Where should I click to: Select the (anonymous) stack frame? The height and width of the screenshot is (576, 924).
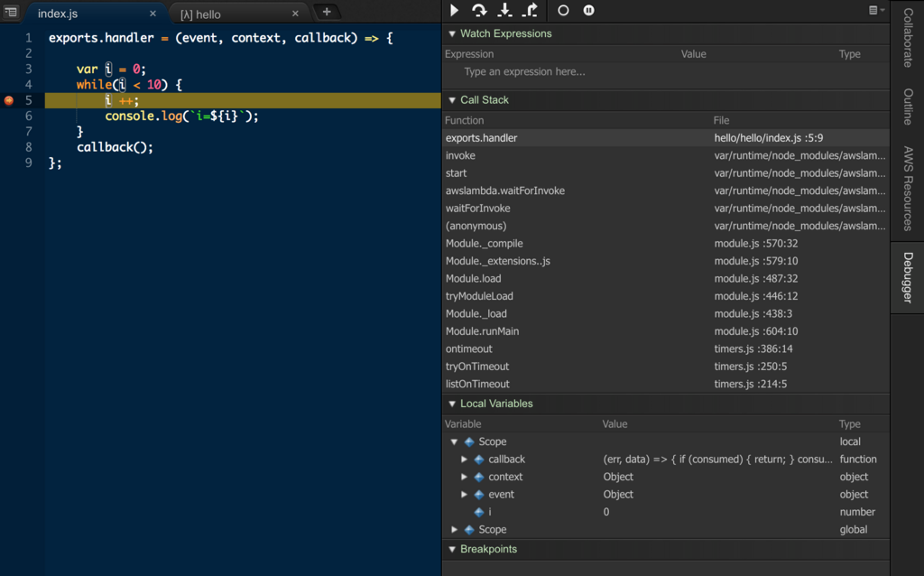pyautogui.click(x=666, y=226)
